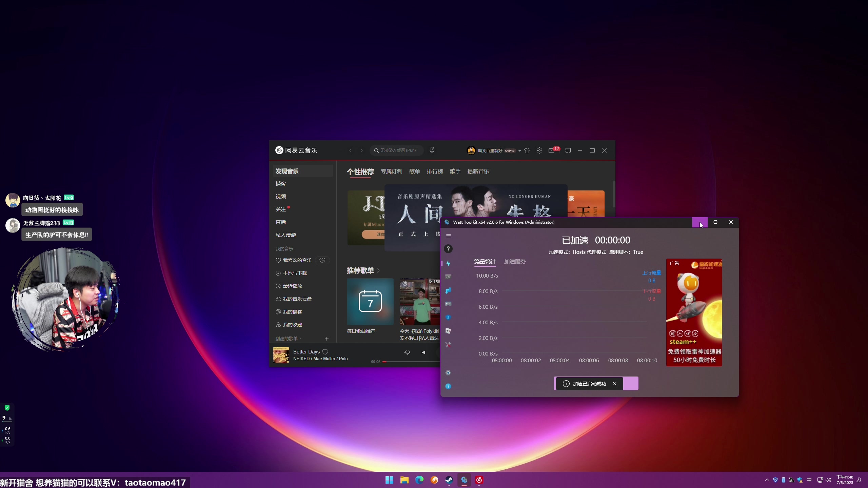Open the 最新音乐 tab
Viewport: 868px width, 488px height.
point(478,171)
